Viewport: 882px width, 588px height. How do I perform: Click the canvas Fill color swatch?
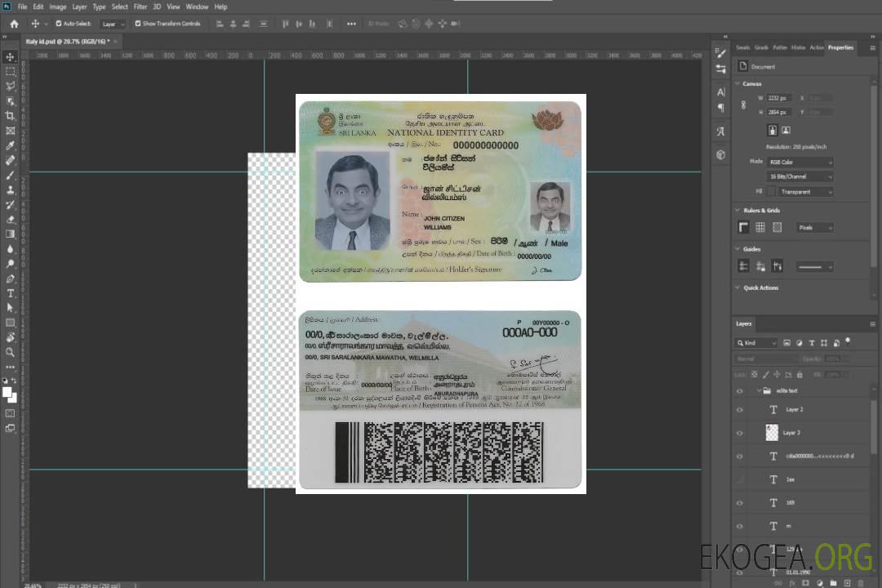pos(771,192)
